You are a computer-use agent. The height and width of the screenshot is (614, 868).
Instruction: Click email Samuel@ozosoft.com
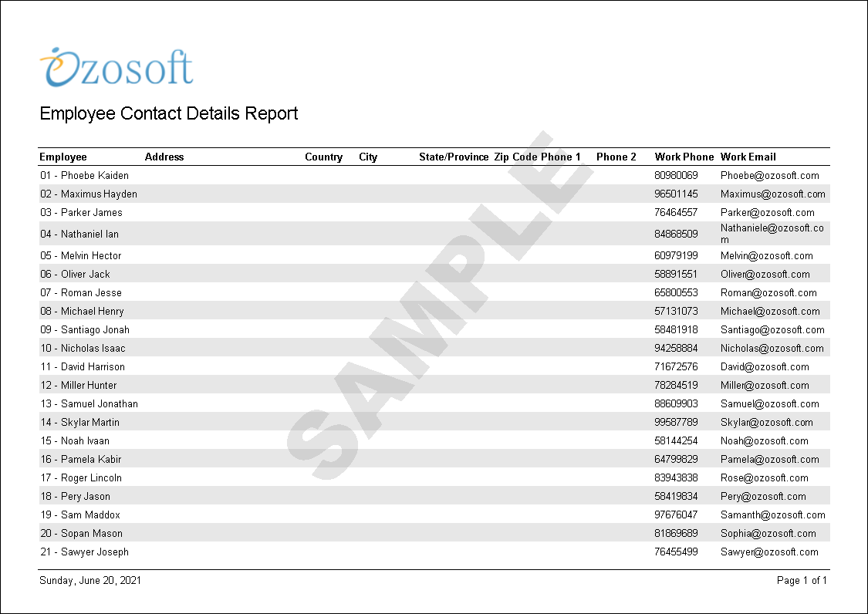(x=770, y=404)
